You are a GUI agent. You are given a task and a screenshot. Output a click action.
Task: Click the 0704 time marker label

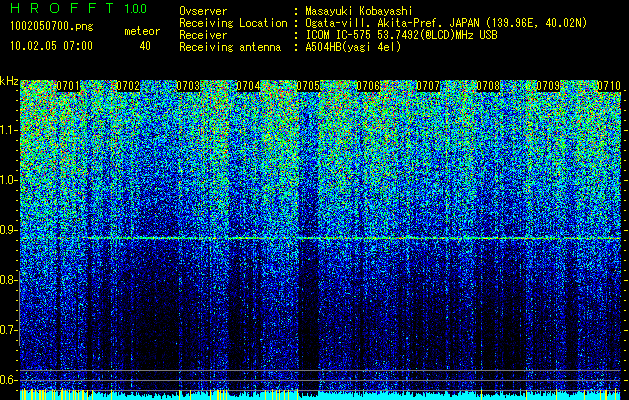[248, 86]
